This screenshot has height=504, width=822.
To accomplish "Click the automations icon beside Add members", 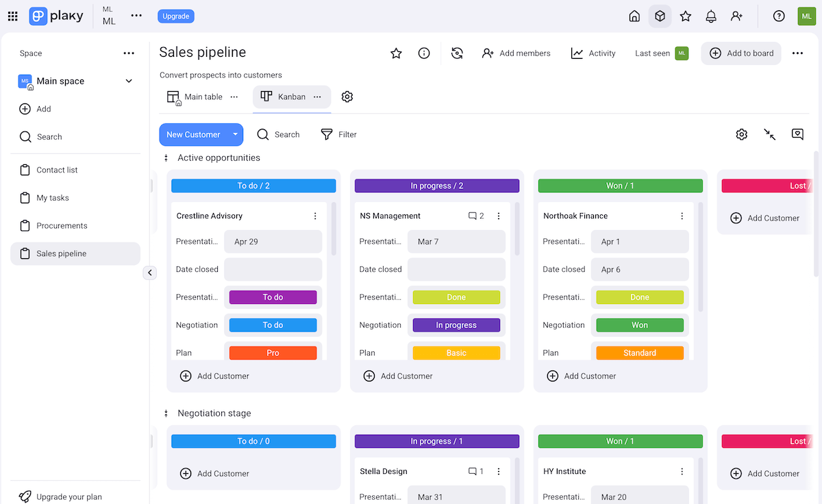I will click(x=458, y=53).
